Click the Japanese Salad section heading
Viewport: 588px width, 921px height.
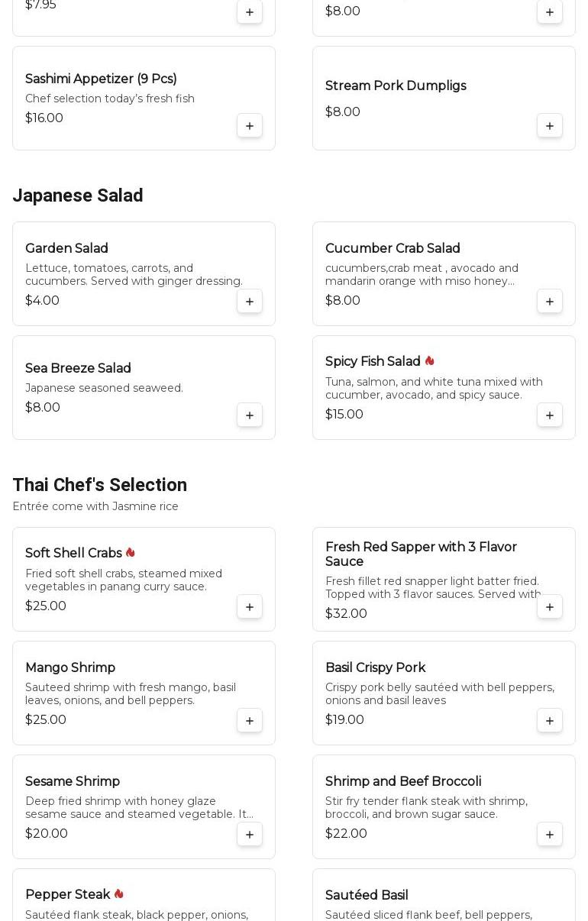tap(78, 196)
